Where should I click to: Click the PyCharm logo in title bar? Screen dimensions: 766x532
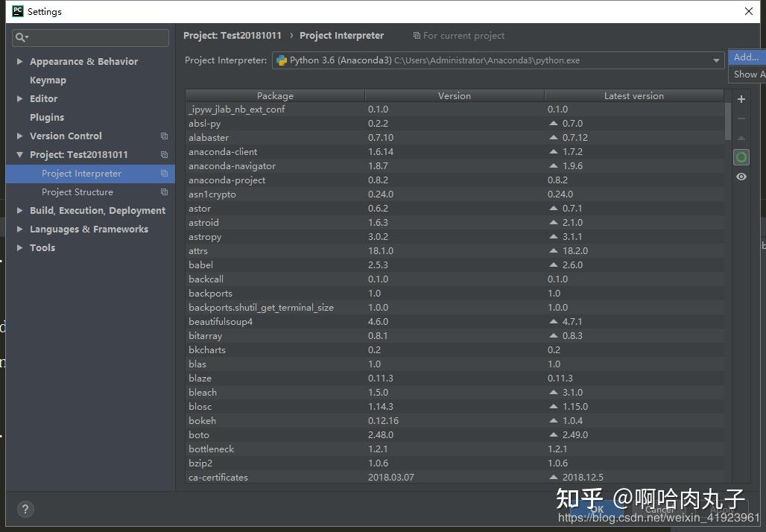tap(18, 11)
